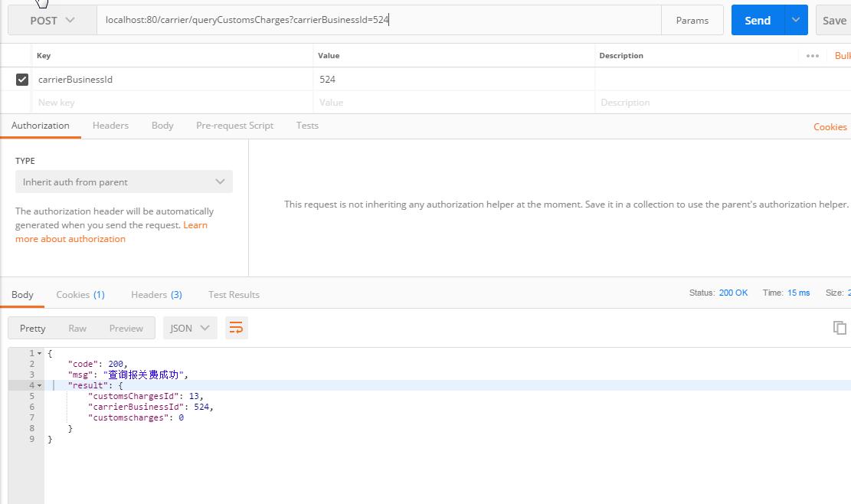Open the response Cookies (1) tab
This screenshot has width=851, height=504.
click(80, 295)
